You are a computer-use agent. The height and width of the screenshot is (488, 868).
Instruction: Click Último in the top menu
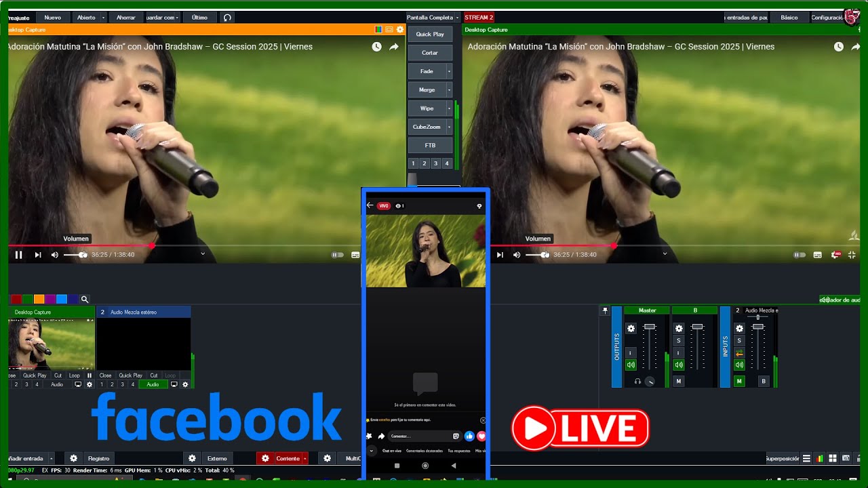200,18
